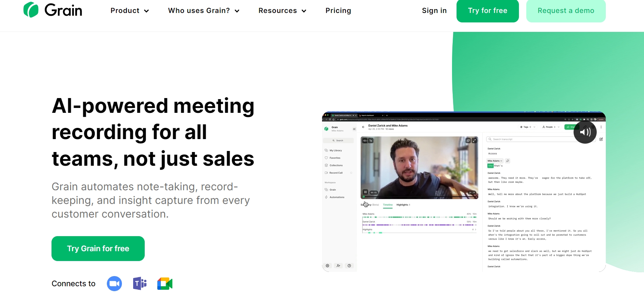Click the video progress bar in the player
Image resolution: width=644 pixels, height=295 pixels.
(419, 197)
